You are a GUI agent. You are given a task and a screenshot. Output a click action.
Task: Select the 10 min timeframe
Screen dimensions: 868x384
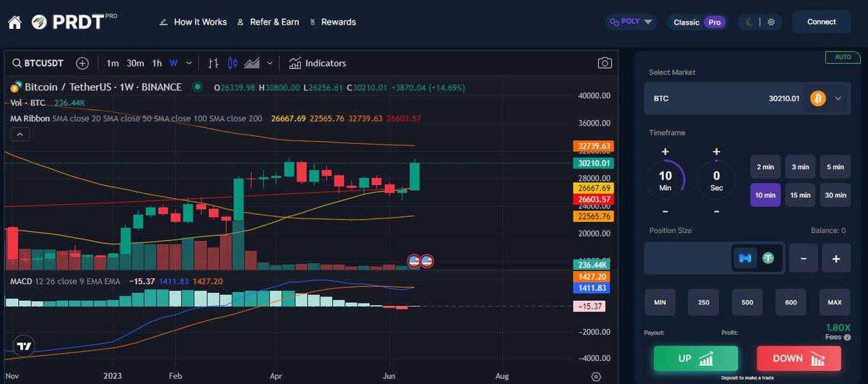coord(765,195)
